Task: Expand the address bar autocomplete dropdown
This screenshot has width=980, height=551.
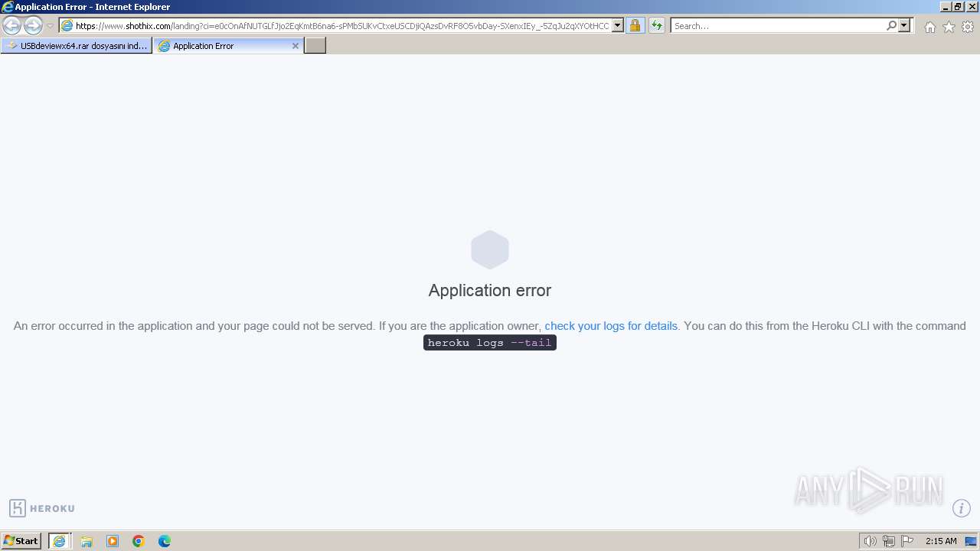Action: 618,26
